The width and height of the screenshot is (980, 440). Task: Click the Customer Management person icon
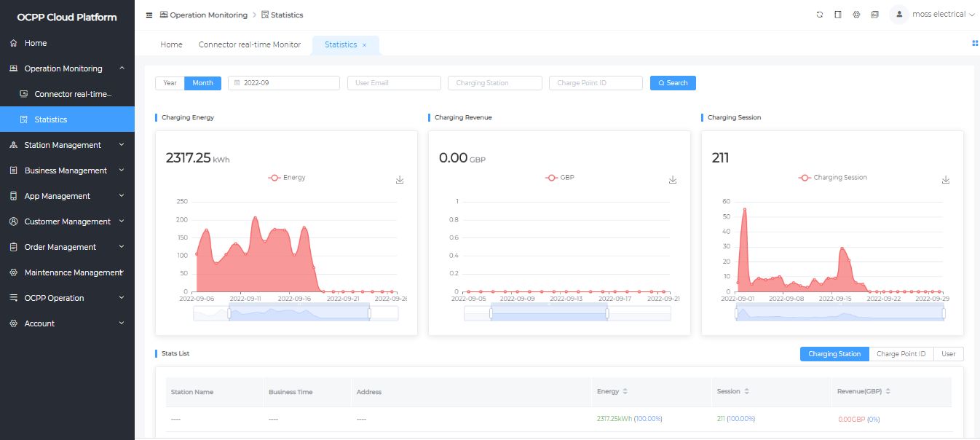[x=14, y=221]
